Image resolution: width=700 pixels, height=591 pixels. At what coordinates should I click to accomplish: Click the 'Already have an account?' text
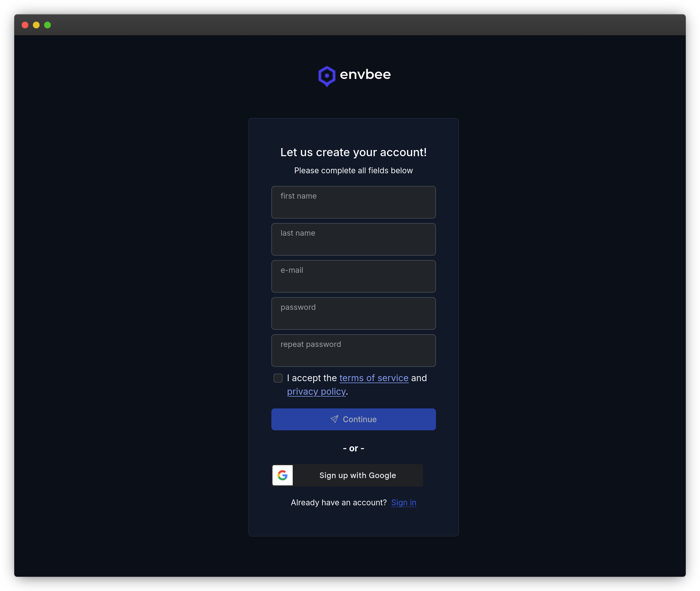(338, 502)
